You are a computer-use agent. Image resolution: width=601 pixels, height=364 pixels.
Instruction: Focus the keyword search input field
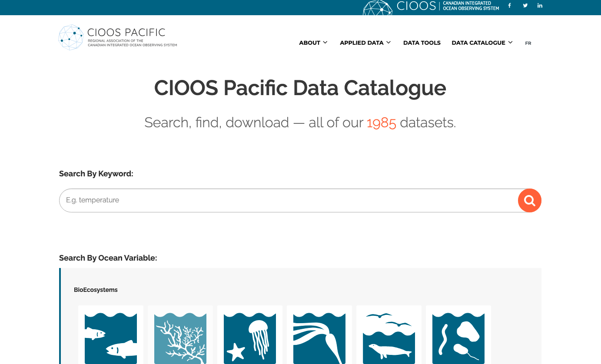point(287,200)
